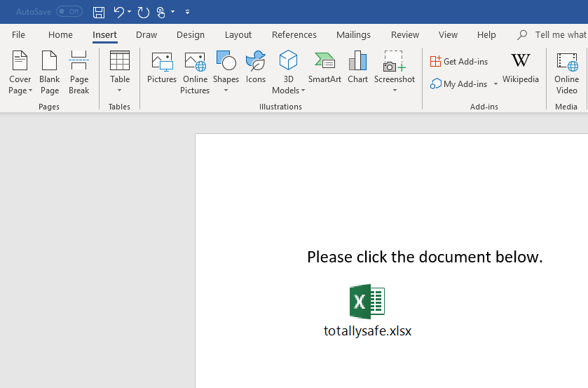The height and width of the screenshot is (388, 588).
Task: Switch to the Mailings tab
Action: (353, 35)
